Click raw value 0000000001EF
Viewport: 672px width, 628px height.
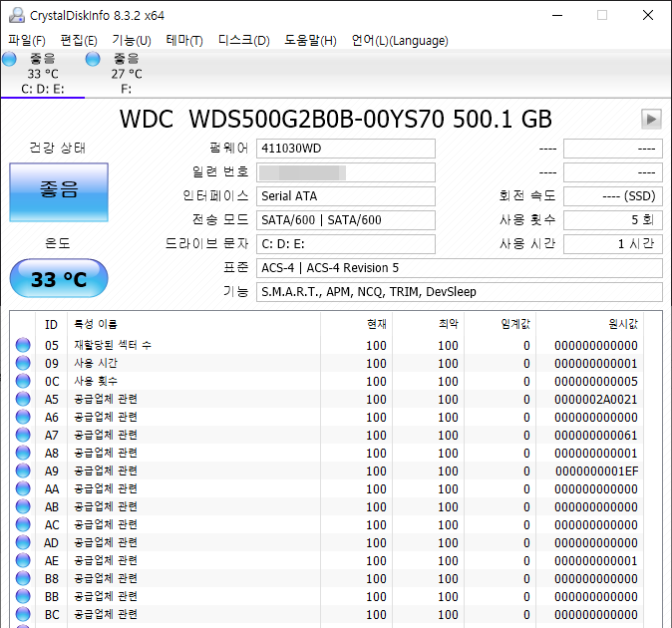pos(597,471)
